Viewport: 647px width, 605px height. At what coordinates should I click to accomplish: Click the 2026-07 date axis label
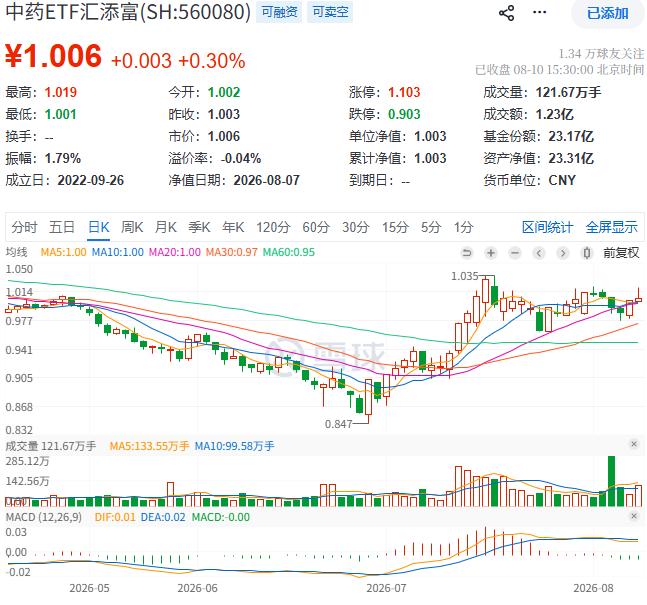coord(386,588)
